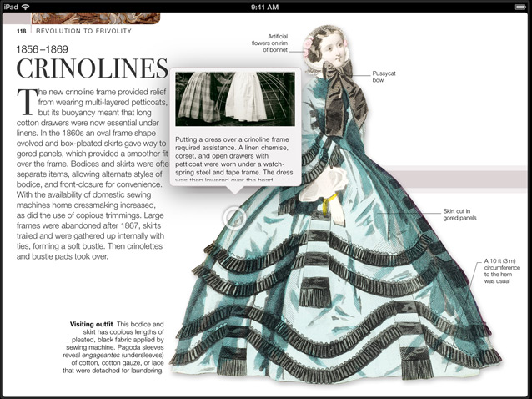
Task: Tap the circular hotspot below the popup
Action: [x=235, y=219]
